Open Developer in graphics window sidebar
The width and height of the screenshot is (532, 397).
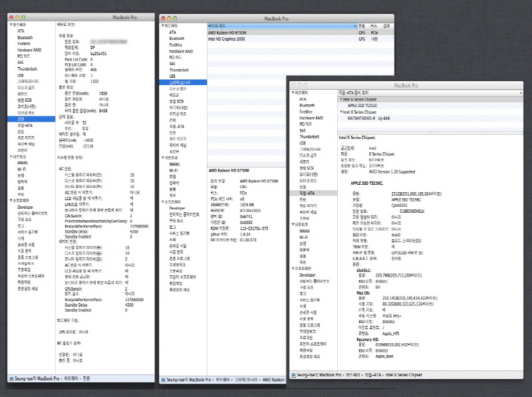178,207
